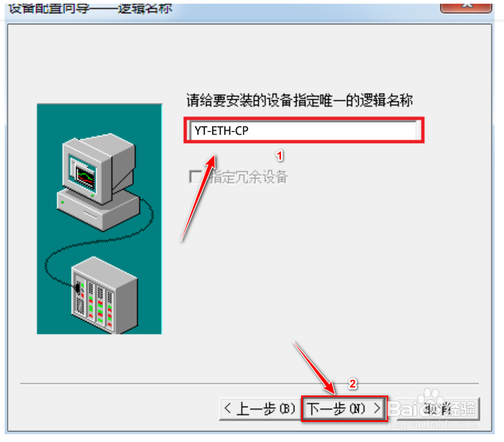This screenshot has width=504, height=442.
Task: Cancel the wizard with the 取消 button
Action: tap(438, 409)
